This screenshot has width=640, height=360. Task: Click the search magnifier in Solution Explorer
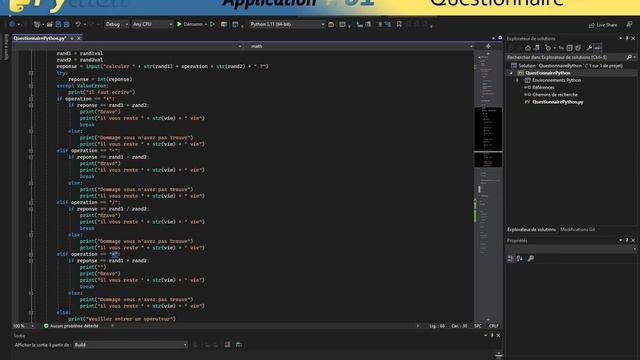tap(629, 58)
